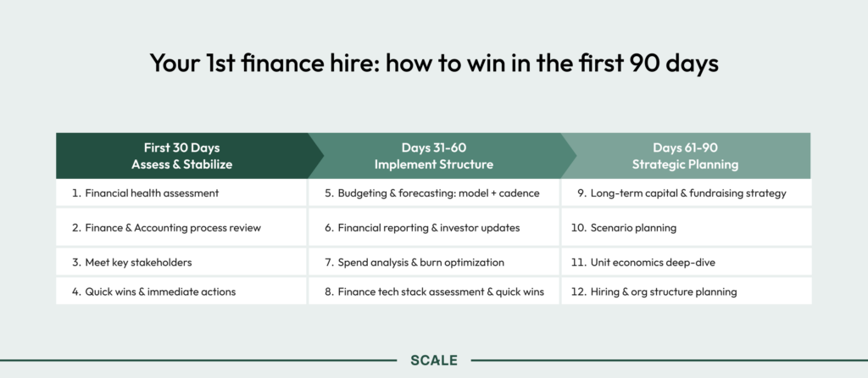The image size is (868, 378).
Task: Click the First 30 Days header
Action: pyautogui.click(x=181, y=155)
